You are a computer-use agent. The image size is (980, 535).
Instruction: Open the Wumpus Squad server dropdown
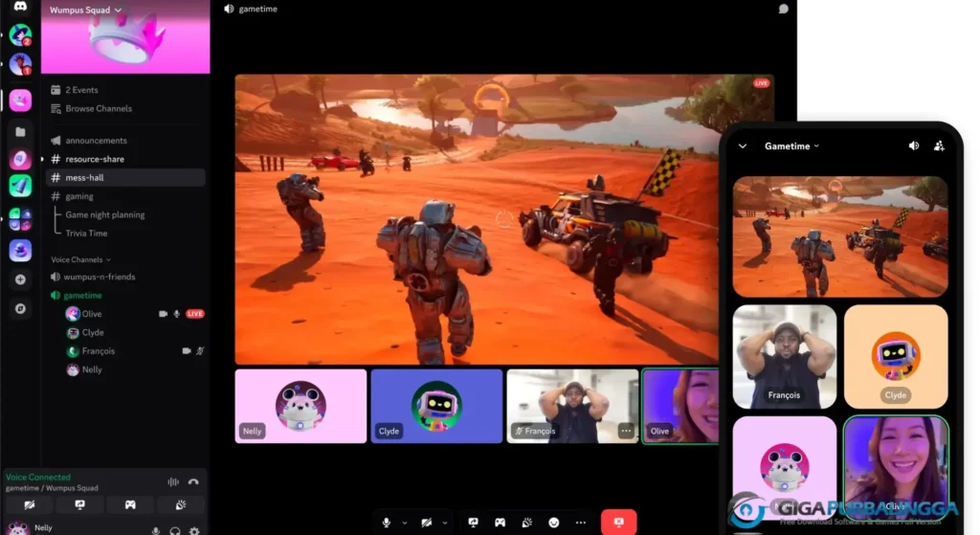pyautogui.click(x=85, y=10)
